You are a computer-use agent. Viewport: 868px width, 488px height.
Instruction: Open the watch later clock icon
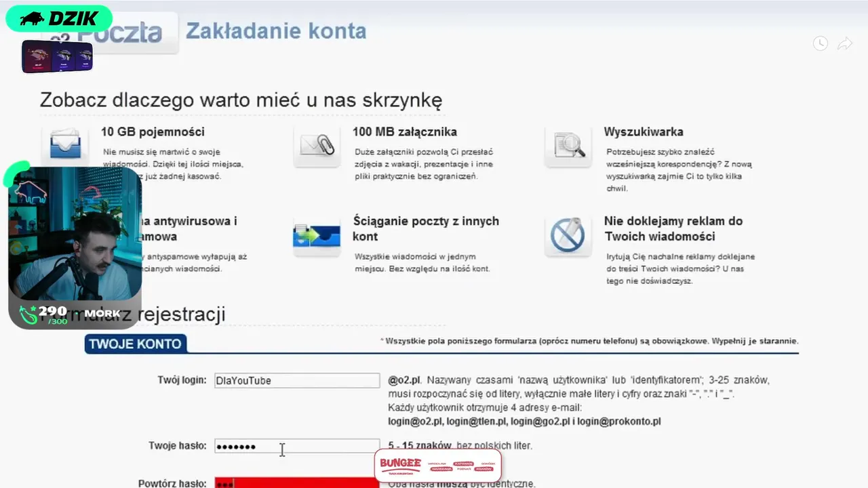click(x=821, y=44)
